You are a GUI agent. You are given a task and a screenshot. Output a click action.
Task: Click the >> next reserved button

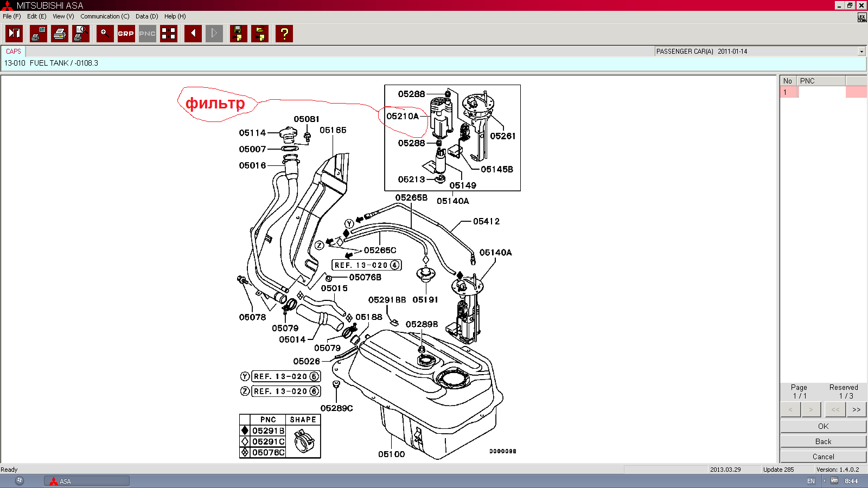pos(856,409)
